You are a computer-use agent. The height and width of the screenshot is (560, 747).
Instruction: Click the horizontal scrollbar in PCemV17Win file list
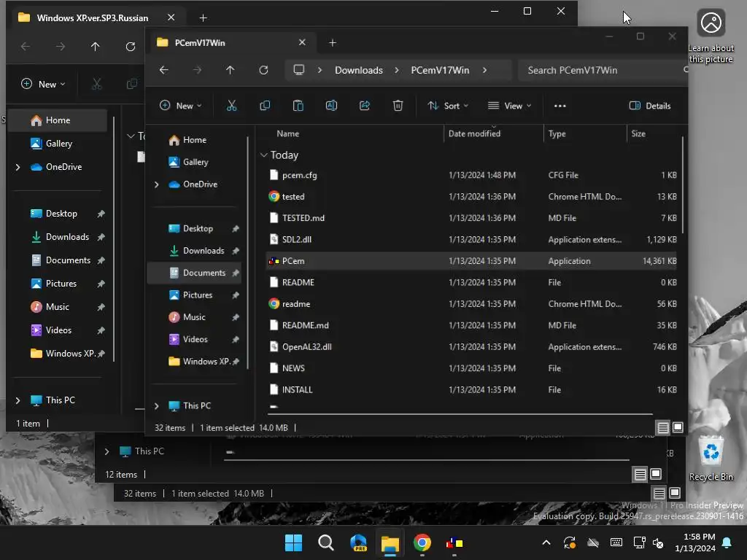461,414
